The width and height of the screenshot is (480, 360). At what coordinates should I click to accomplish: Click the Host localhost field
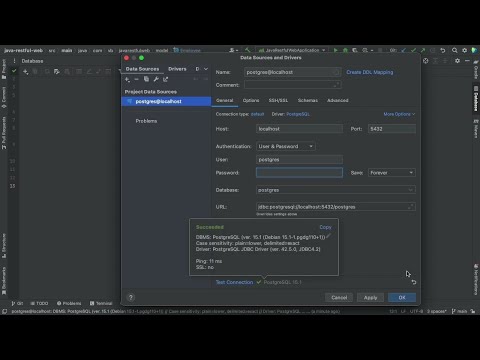(x=299, y=129)
